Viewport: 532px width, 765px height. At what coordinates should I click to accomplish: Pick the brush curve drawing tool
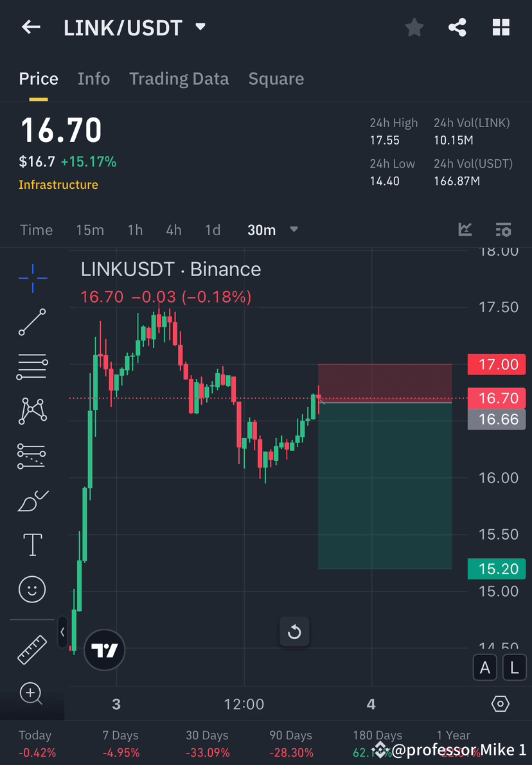32,500
